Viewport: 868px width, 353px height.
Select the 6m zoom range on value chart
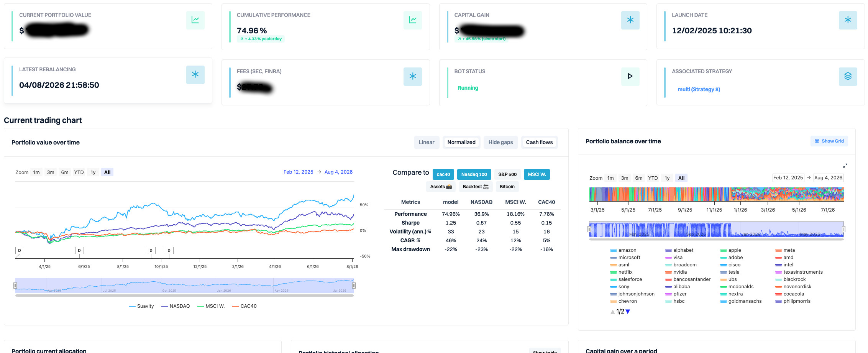tap(65, 172)
